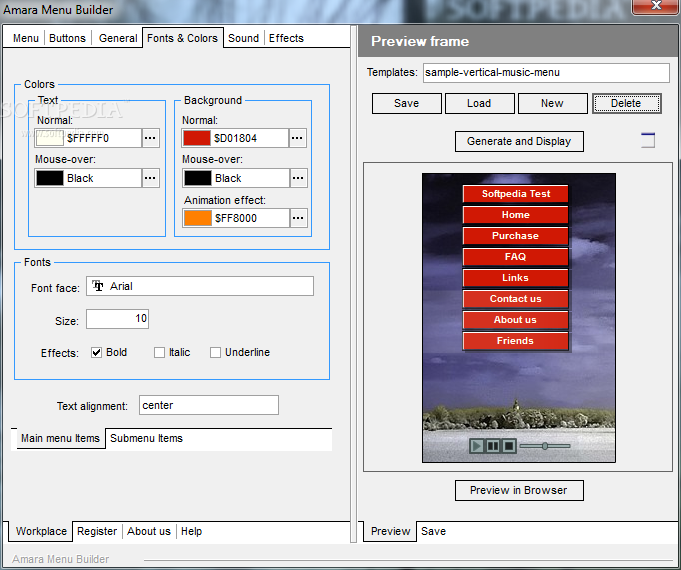The height and width of the screenshot is (570, 681).
Task: Click the Text Mouse-over black swatch
Action: (x=50, y=178)
